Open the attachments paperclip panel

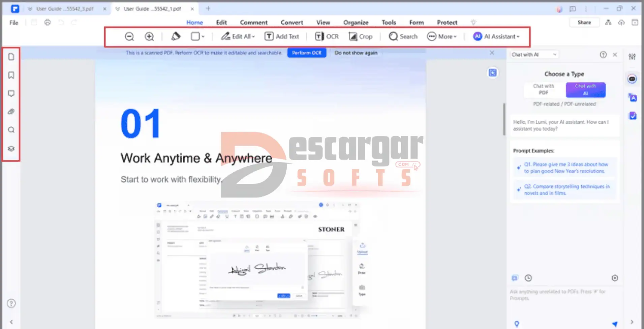[11, 112]
